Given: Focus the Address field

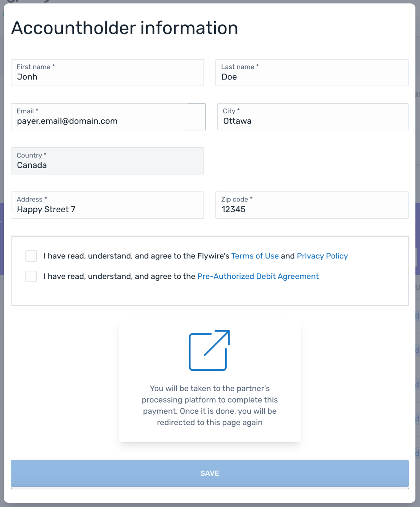Looking at the screenshot, I should 107,205.
